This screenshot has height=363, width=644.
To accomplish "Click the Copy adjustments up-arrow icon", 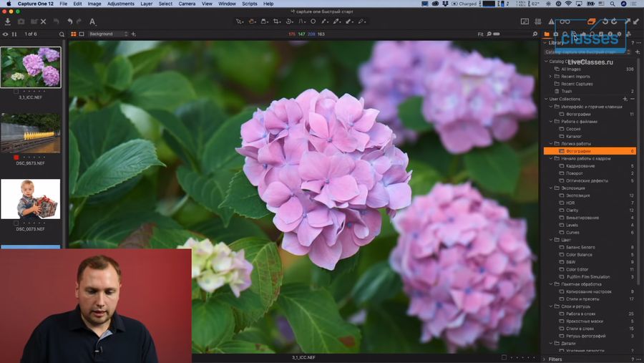I will (627, 21).
